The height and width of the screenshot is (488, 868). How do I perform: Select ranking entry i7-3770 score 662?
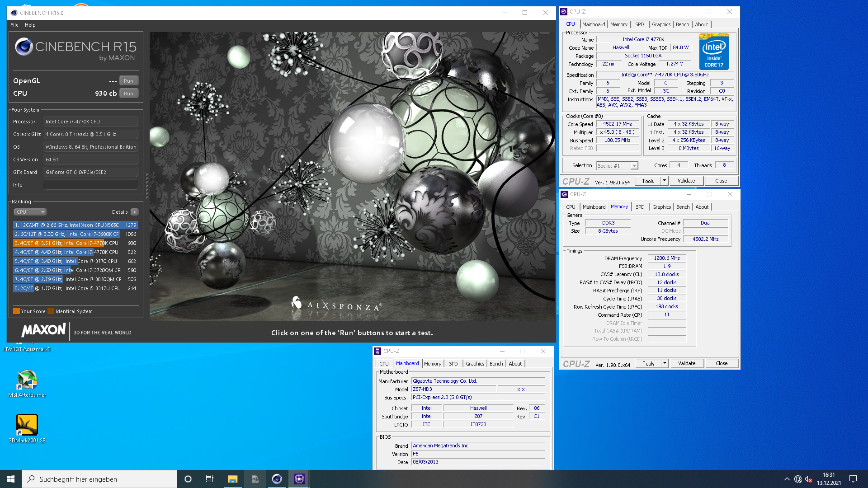[75, 261]
